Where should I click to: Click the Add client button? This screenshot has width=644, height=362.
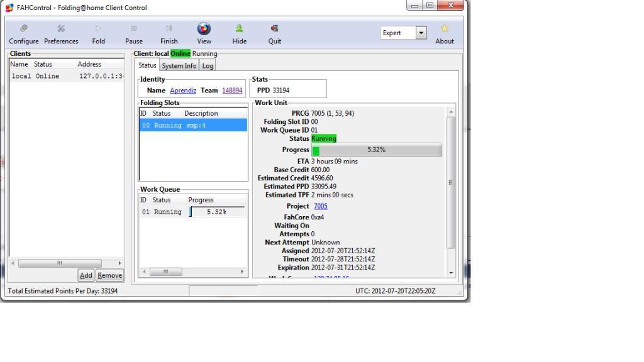tap(86, 275)
